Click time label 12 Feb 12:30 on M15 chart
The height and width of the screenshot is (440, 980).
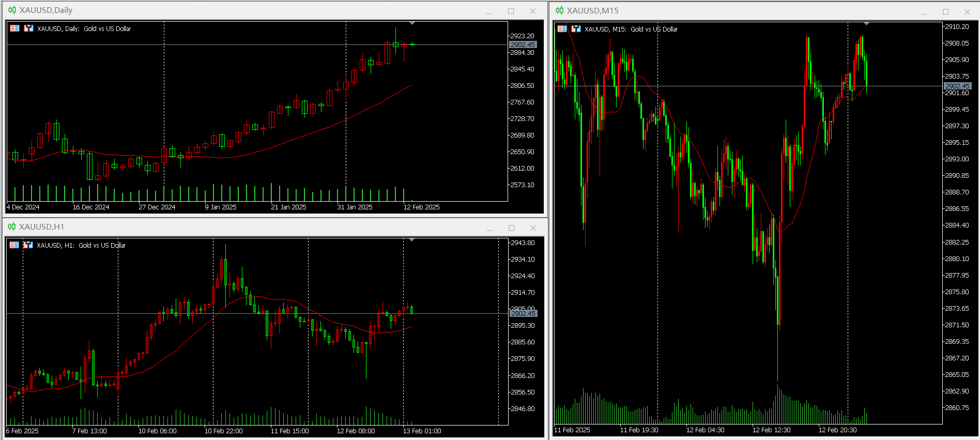coord(771,430)
